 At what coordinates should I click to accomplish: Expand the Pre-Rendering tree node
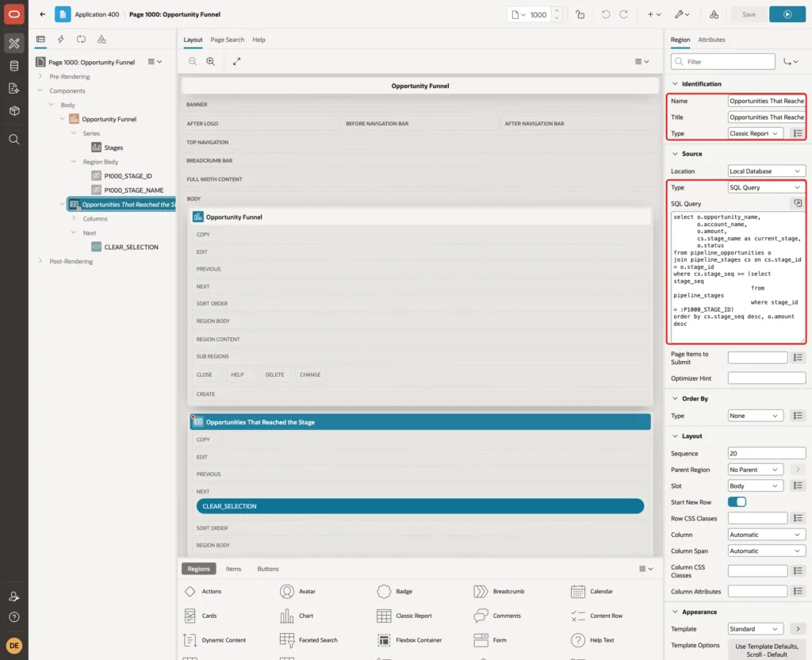pyautogui.click(x=40, y=76)
